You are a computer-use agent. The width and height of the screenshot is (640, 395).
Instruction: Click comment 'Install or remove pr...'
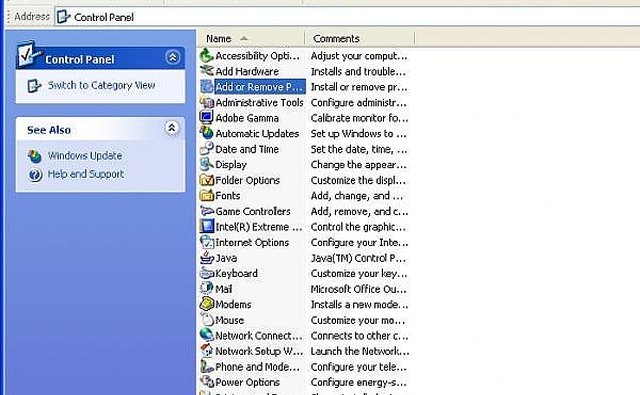(359, 87)
